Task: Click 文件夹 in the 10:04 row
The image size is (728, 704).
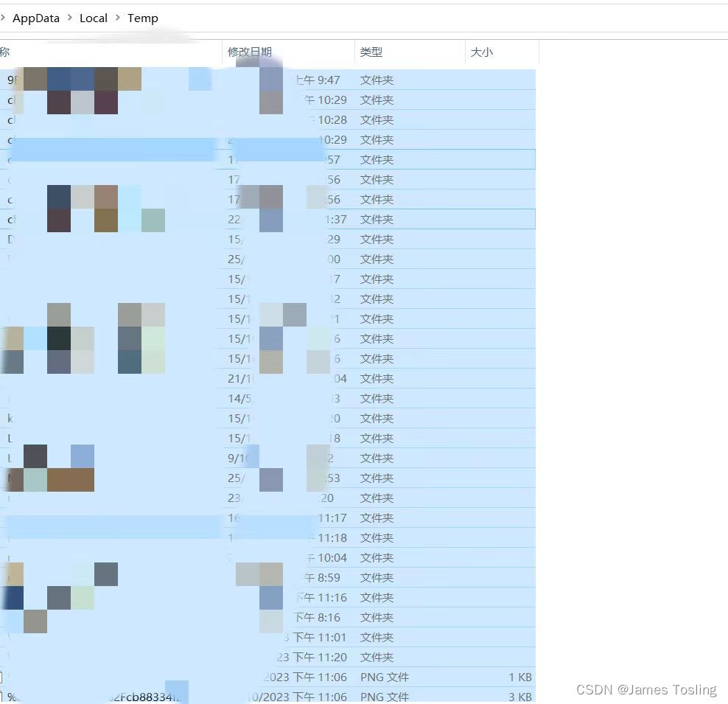Action: click(x=377, y=558)
